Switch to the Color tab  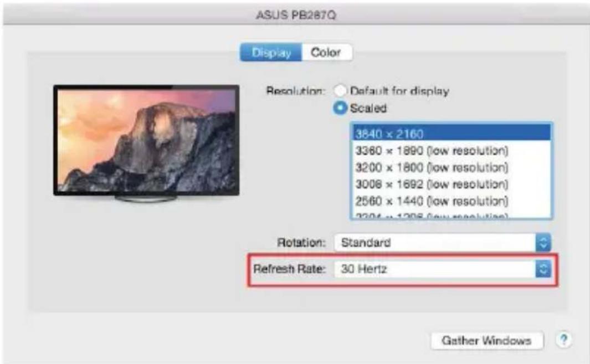click(x=327, y=52)
